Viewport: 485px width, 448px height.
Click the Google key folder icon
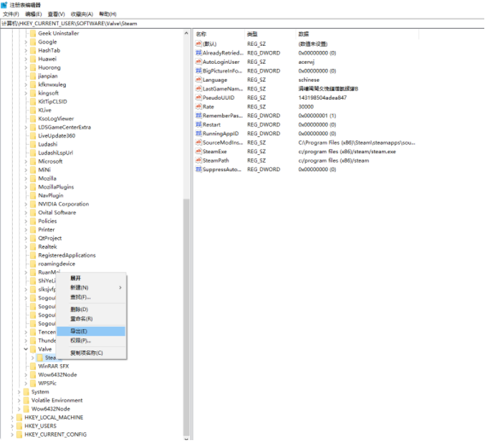point(33,42)
